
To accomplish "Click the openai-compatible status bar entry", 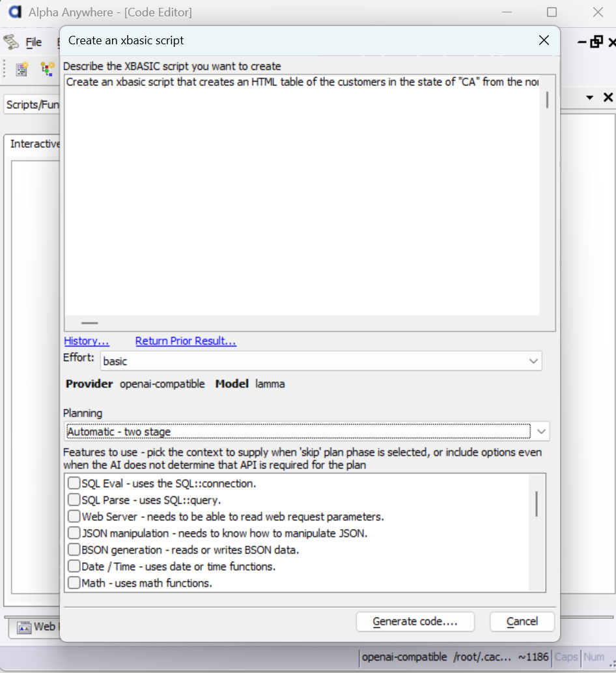I will pos(404,657).
